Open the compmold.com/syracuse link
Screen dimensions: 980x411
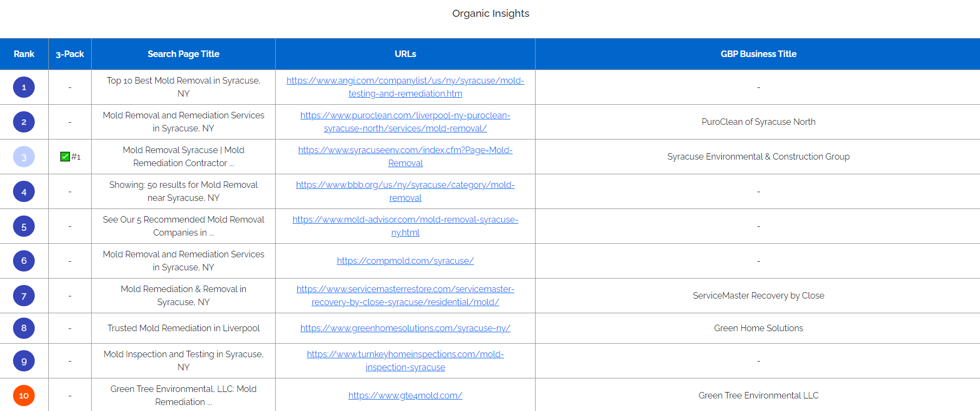point(405,261)
